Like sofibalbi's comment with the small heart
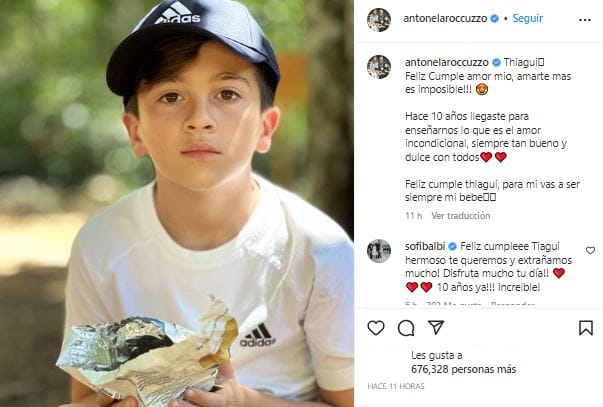This screenshot has height=407, width=603. (x=590, y=250)
